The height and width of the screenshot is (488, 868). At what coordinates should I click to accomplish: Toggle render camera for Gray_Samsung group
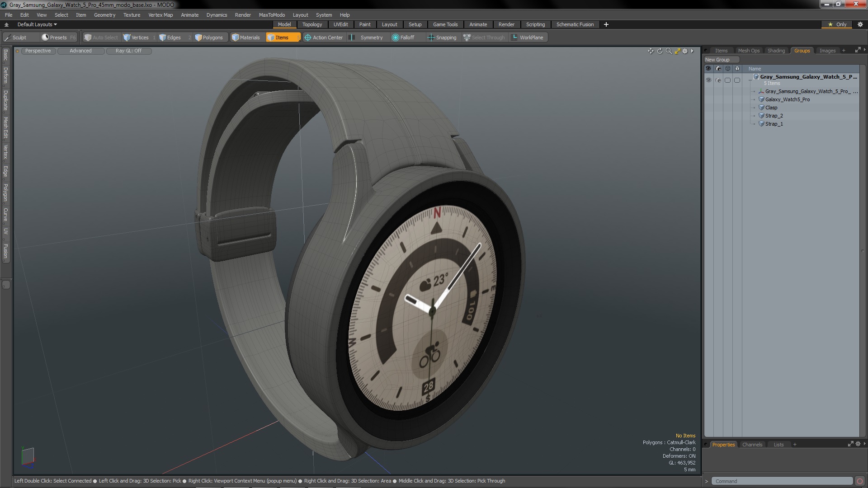(x=718, y=80)
